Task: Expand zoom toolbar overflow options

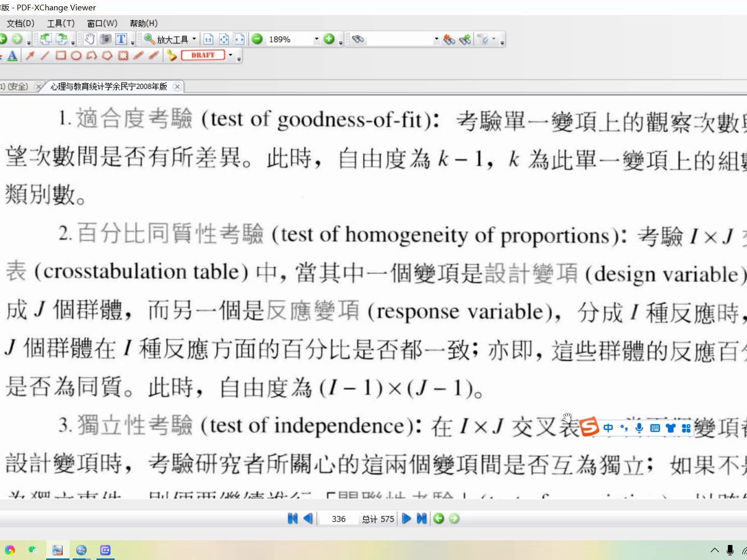Action: coord(340,43)
